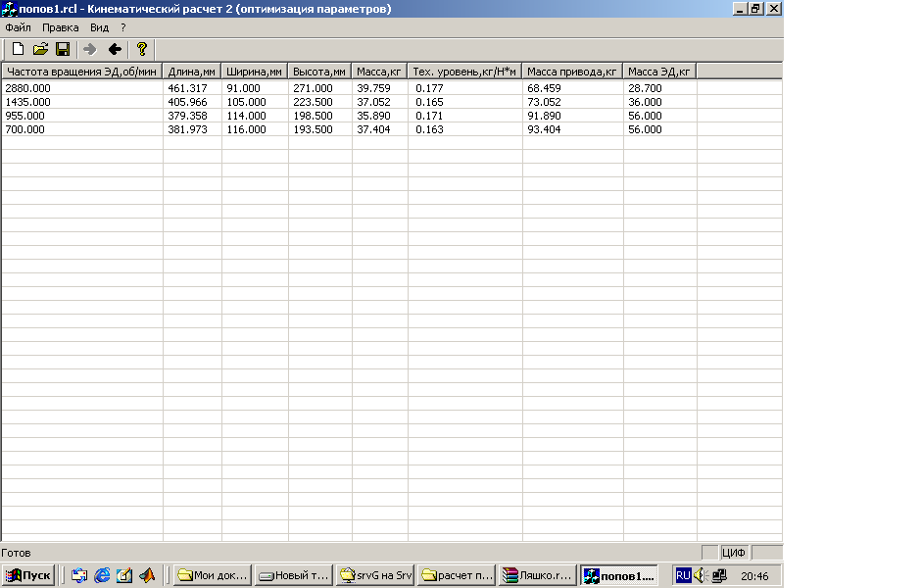Click the mass value 37.052
The image size is (922, 588).
(x=373, y=102)
